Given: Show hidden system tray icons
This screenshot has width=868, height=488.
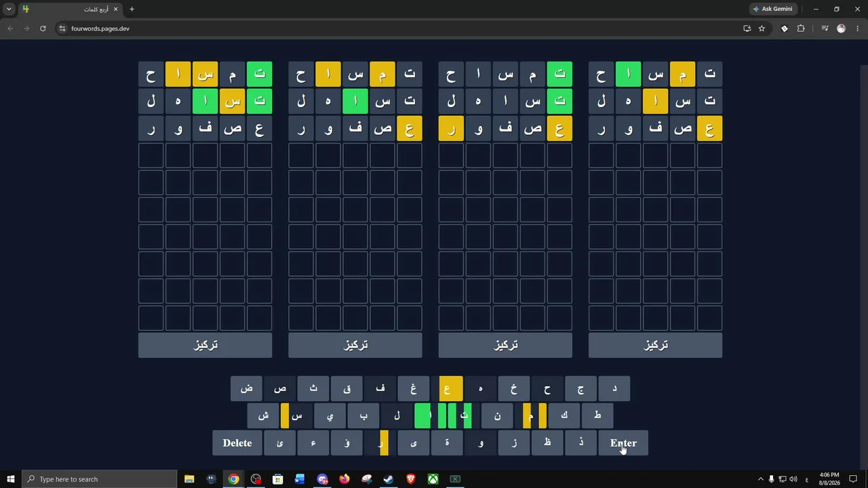Looking at the screenshot, I should [x=760, y=479].
